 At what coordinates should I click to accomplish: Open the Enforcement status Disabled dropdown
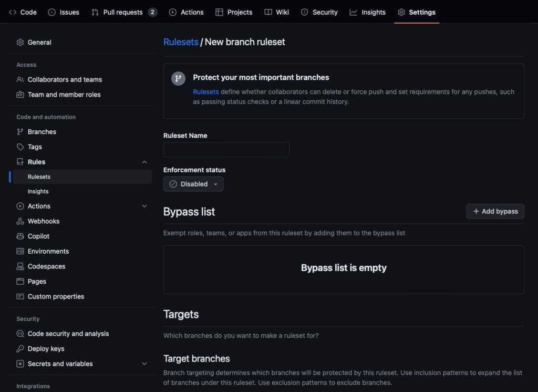tap(193, 184)
